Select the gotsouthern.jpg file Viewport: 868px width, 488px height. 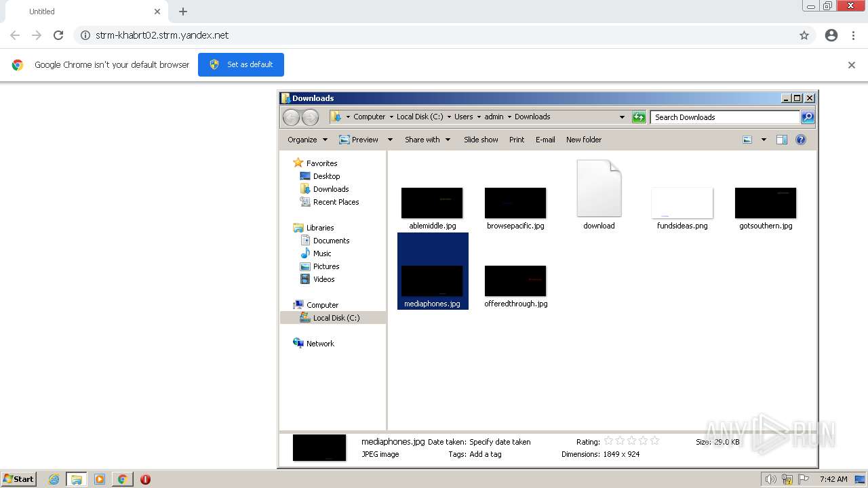pos(766,209)
